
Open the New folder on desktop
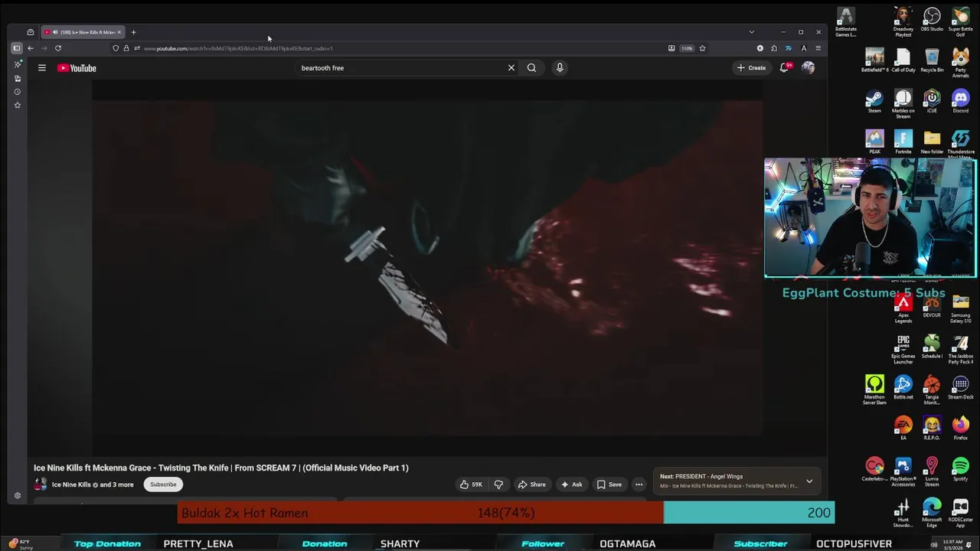pos(932,142)
